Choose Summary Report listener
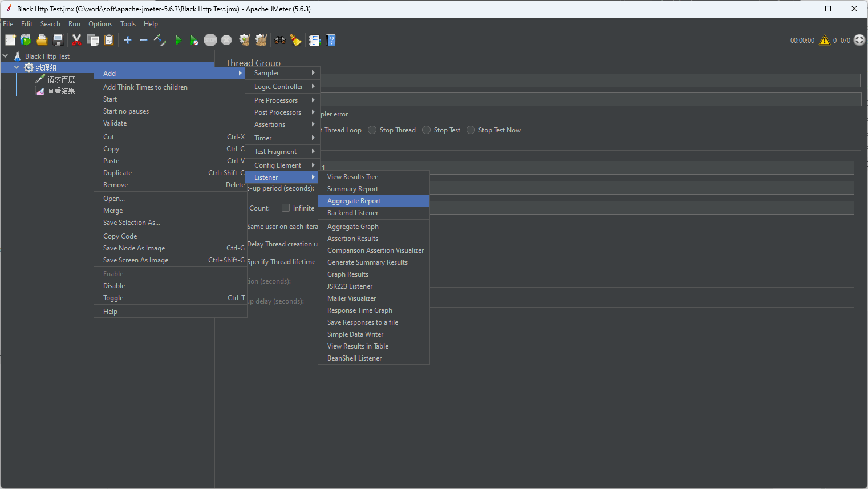Viewport: 868px width, 489px height. pos(374,189)
